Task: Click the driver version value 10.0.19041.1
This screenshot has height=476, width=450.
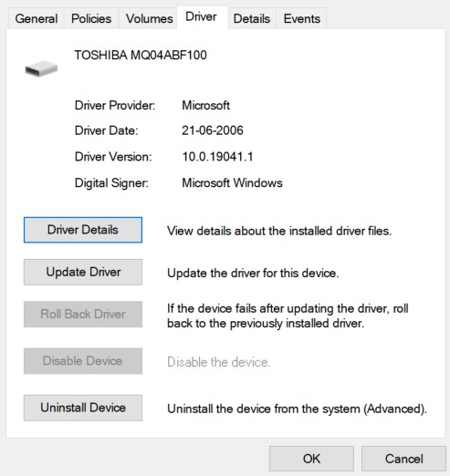Action: click(x=217, y=157)
